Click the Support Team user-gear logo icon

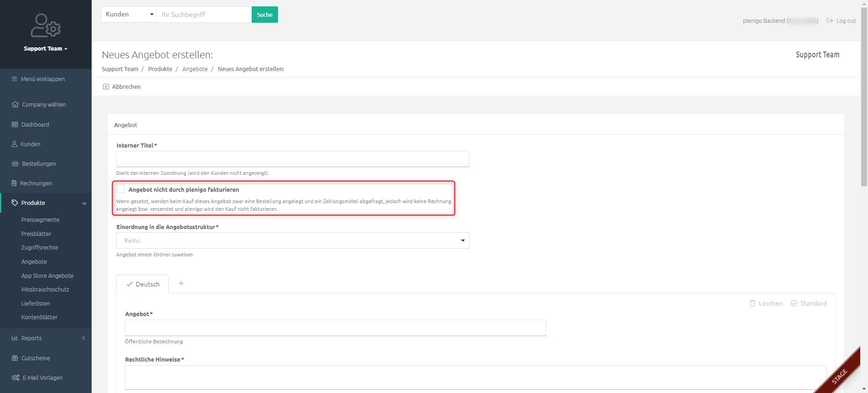click(46, 25)
